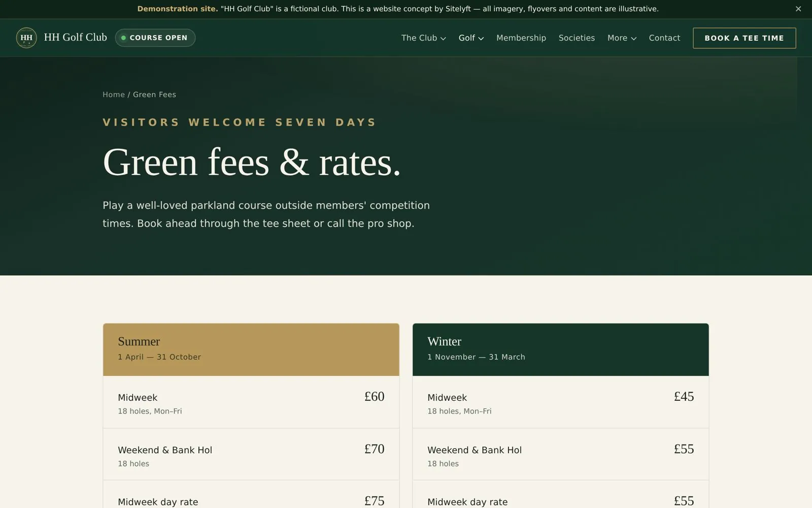Image resolution: width=812 pixels, height=508 pixels.
Task: Click the 1 November — 31 March text
Action: point(476,357)
